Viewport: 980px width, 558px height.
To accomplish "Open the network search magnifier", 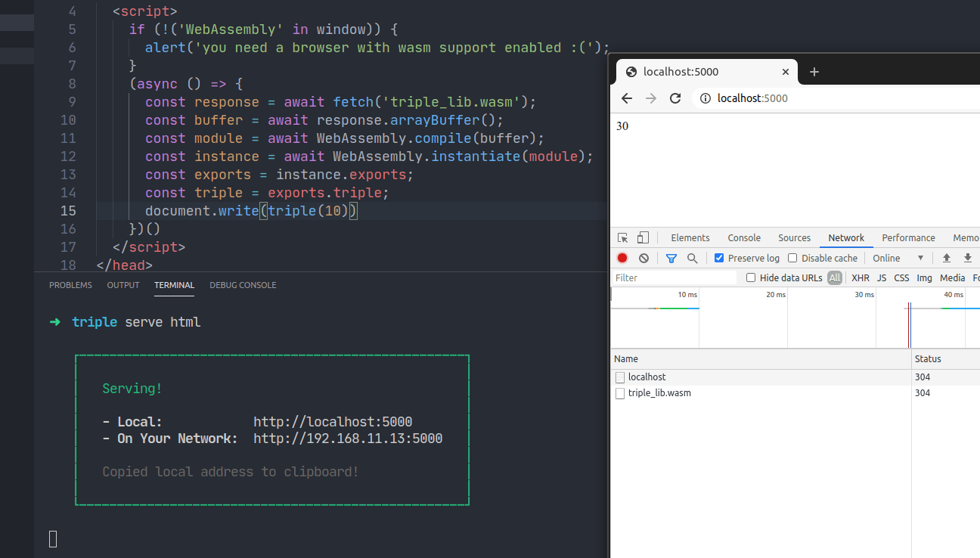I will coord(692,258).
